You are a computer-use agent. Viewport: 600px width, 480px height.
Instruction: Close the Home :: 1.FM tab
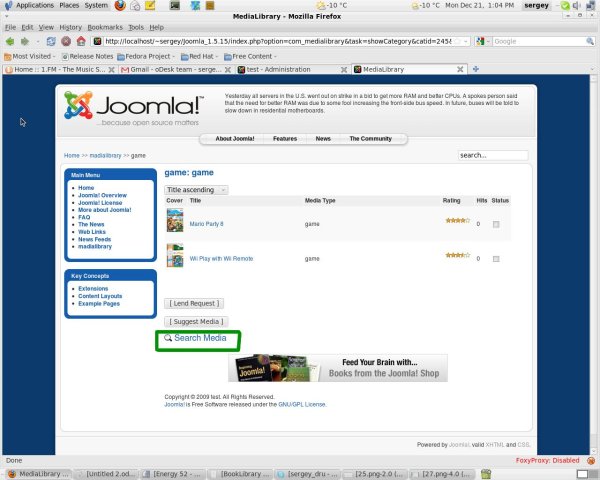111,70
